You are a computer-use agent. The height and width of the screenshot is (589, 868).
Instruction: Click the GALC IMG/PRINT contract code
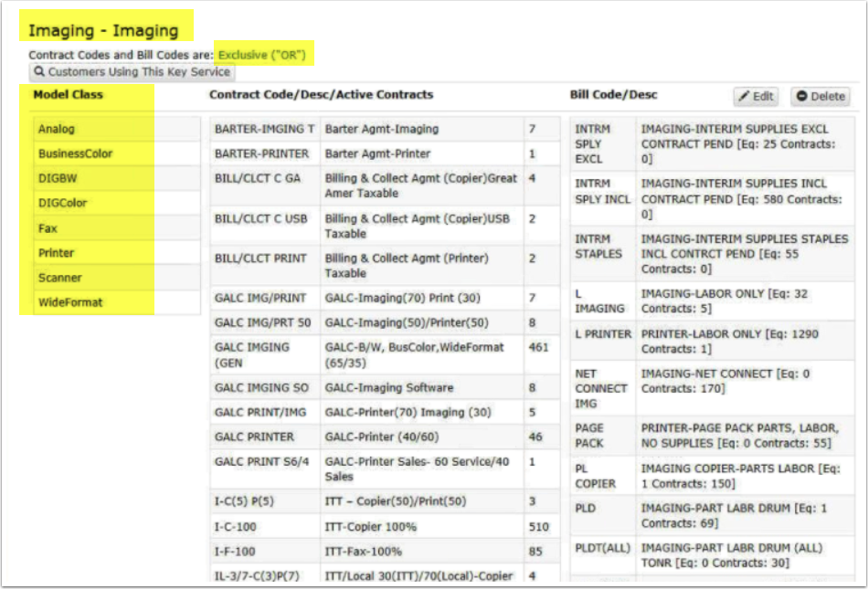coord(260,298)
